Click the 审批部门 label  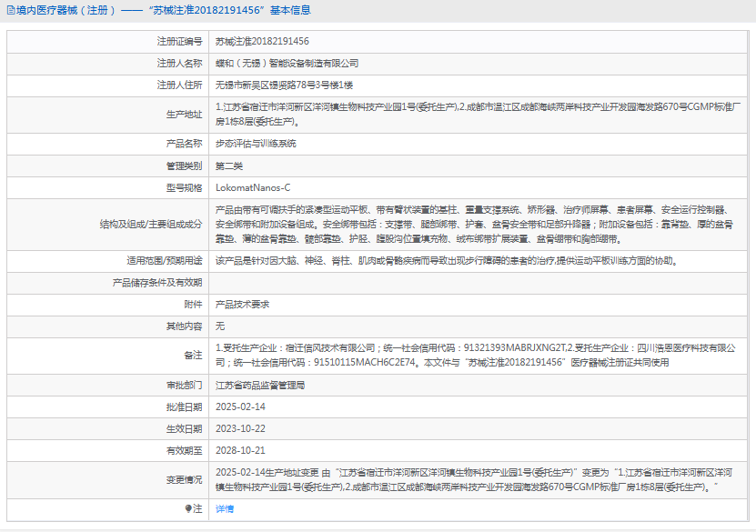pyautogui.click(x=184, y=386)
